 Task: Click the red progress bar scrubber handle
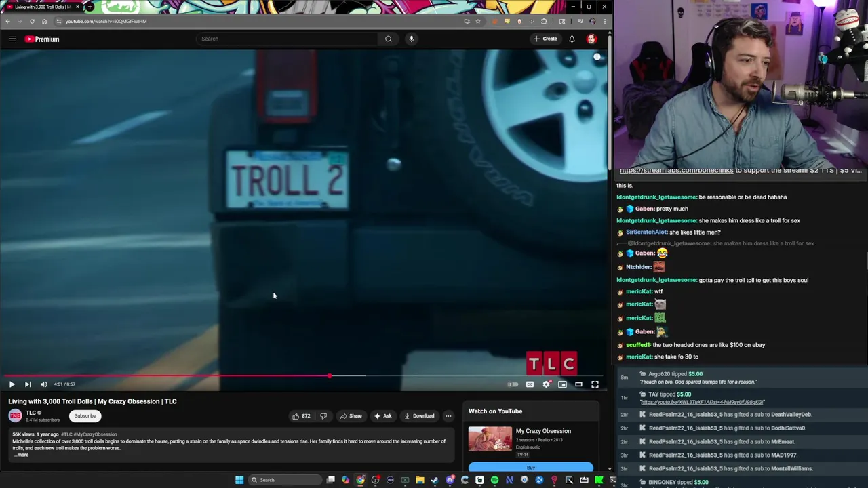tap(330, 375)
